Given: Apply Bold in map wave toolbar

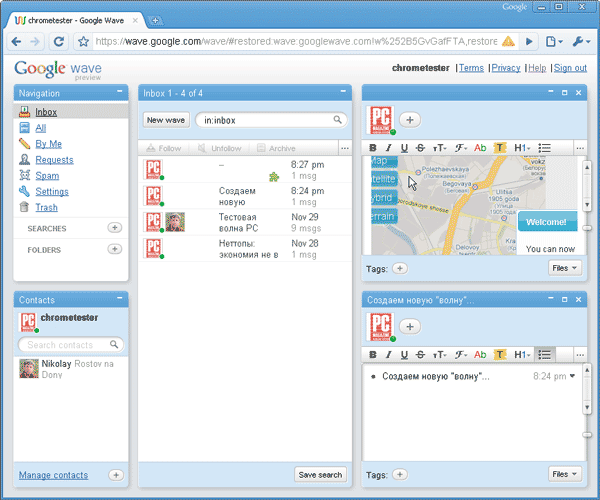Looking at the screenshot, I should (372, 148).
